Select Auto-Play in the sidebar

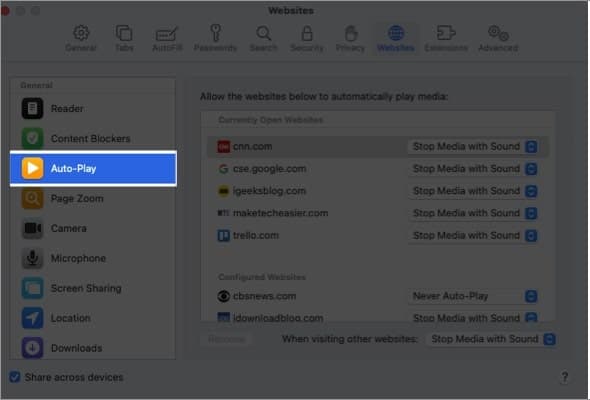coord(93,168)
